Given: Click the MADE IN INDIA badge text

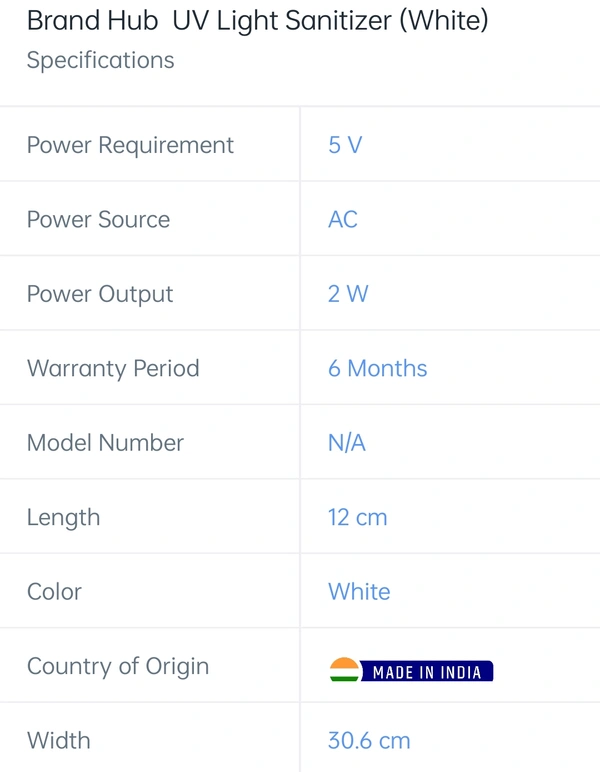Looking at the screenshot, I should coord(427,672).
